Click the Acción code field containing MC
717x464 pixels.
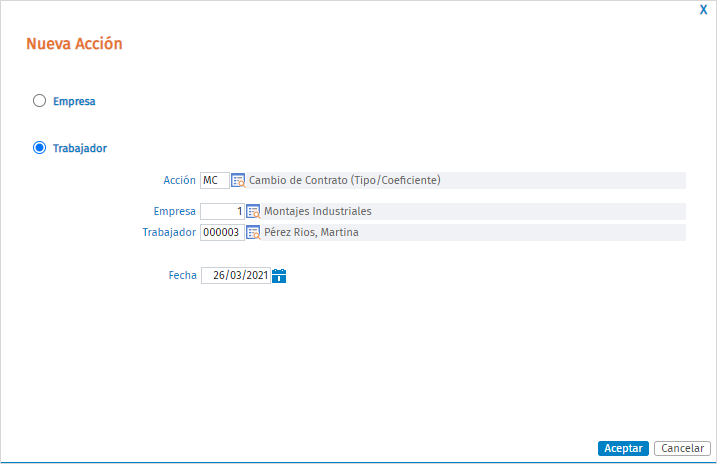pyautogui.click(x=214, y=181)
